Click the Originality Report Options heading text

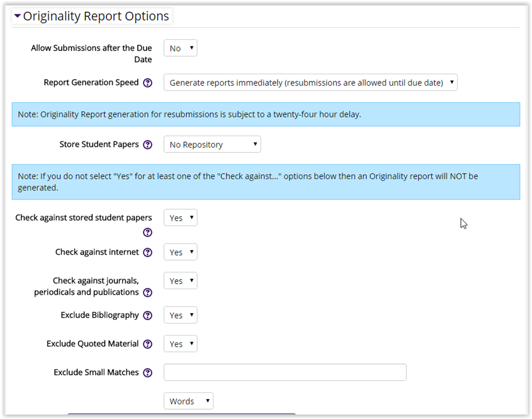pyautogui.click(x=96, y=16)
